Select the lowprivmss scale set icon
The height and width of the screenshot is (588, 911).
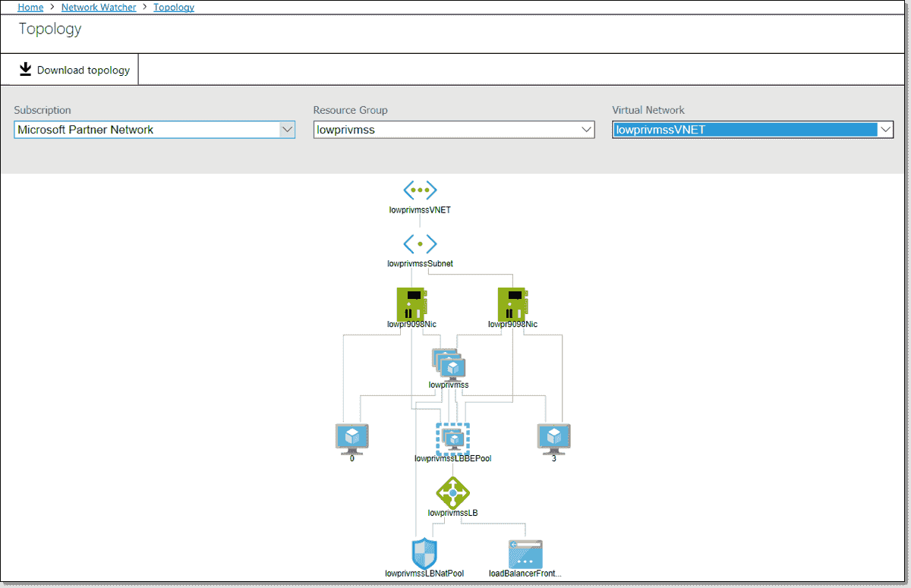tap(448, 364)
